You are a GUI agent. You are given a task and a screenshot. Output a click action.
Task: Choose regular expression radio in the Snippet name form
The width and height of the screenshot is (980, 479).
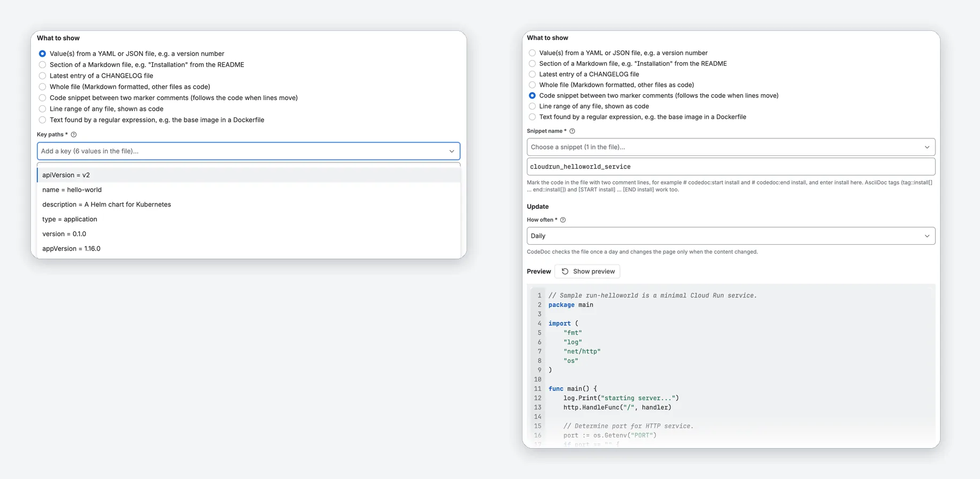pyautogui.click(x=532, y=117)
